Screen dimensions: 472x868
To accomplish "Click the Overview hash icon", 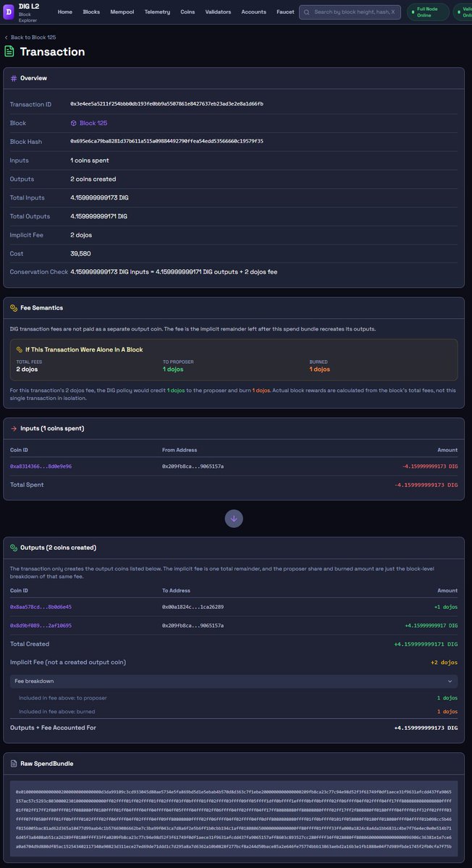I will [x=13, y=77].
